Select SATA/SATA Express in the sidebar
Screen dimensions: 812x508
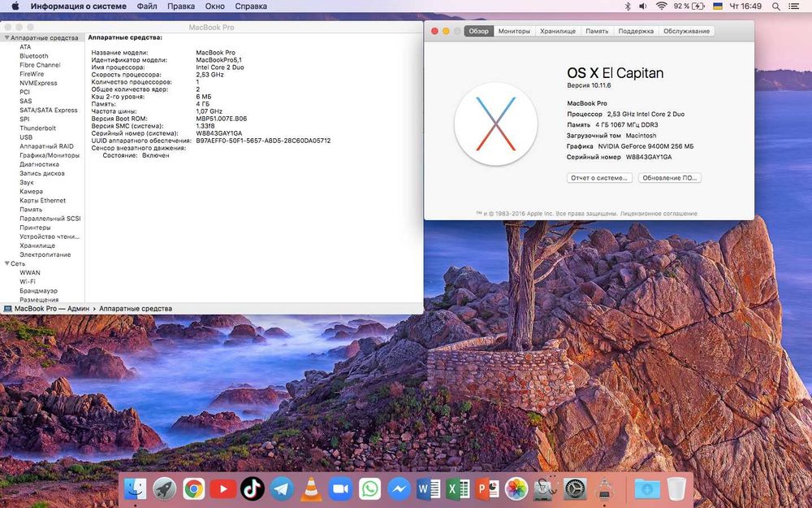click(x=49, y=110)
